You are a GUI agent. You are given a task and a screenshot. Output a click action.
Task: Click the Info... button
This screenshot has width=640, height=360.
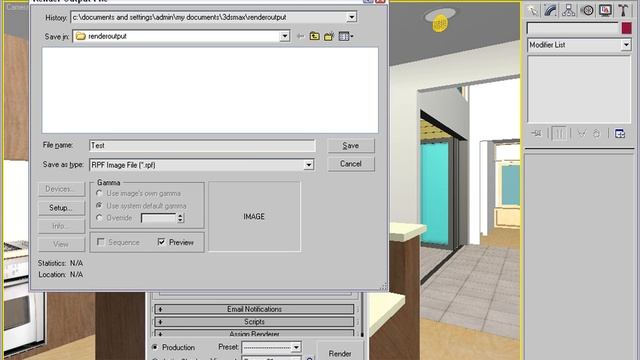(61, 226)
